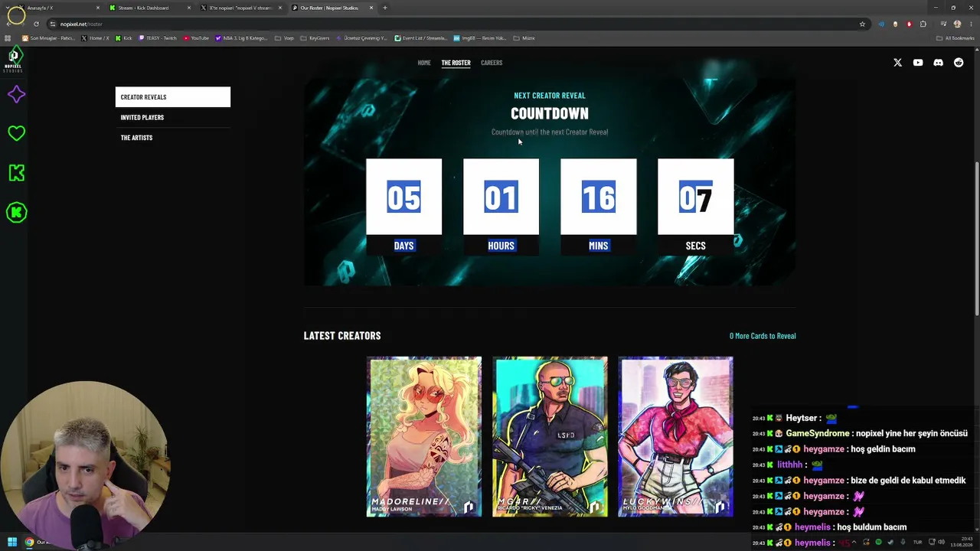
Task: Open the KeyGivers bookmarks folder
Action: coord(315,38)
